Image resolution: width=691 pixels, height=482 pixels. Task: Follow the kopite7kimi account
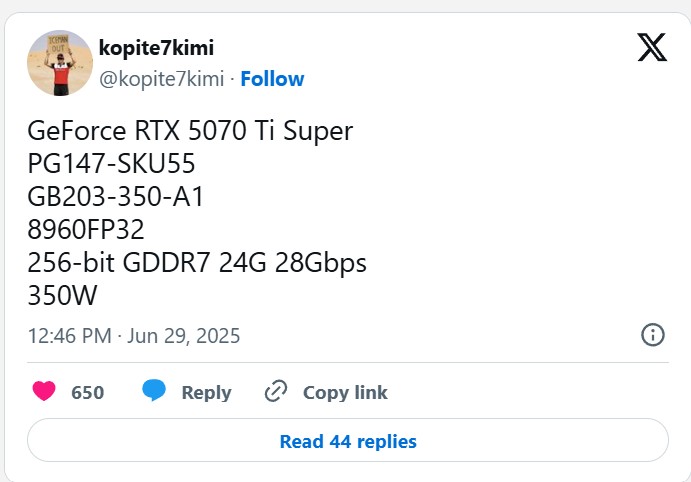coord(272,79)
